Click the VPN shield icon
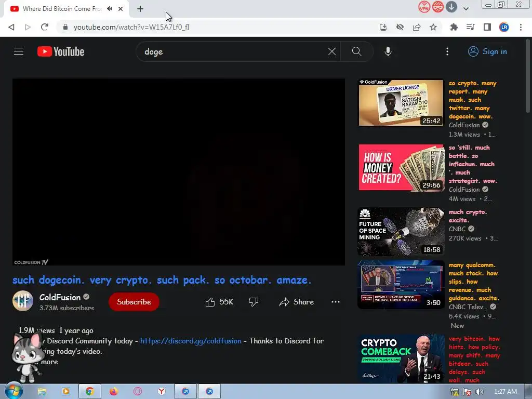This screenshot has height=399, width=532. pos(424,7)
